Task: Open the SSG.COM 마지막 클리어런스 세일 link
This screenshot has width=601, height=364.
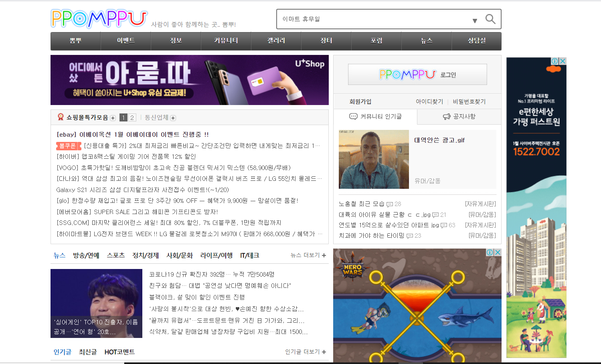Action: tap(169, 222)
